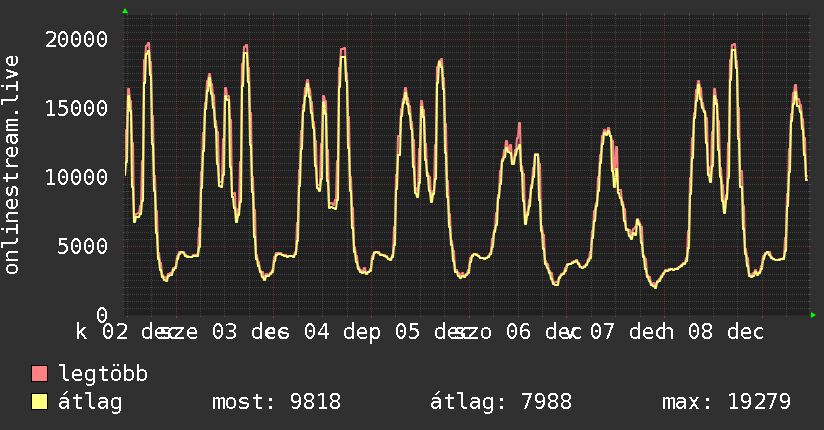Click the 0 y-axis label
Screen dimensions: 824x430
point(102,315)
